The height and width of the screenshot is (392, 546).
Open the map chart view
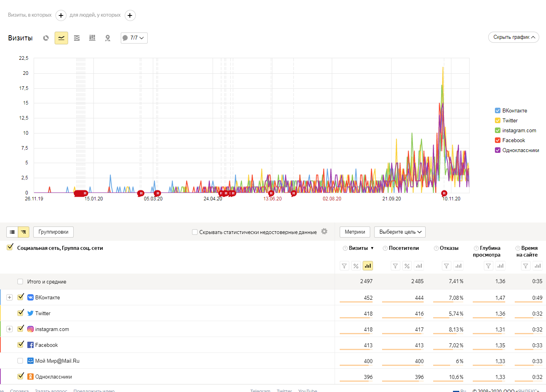point(108,38)
